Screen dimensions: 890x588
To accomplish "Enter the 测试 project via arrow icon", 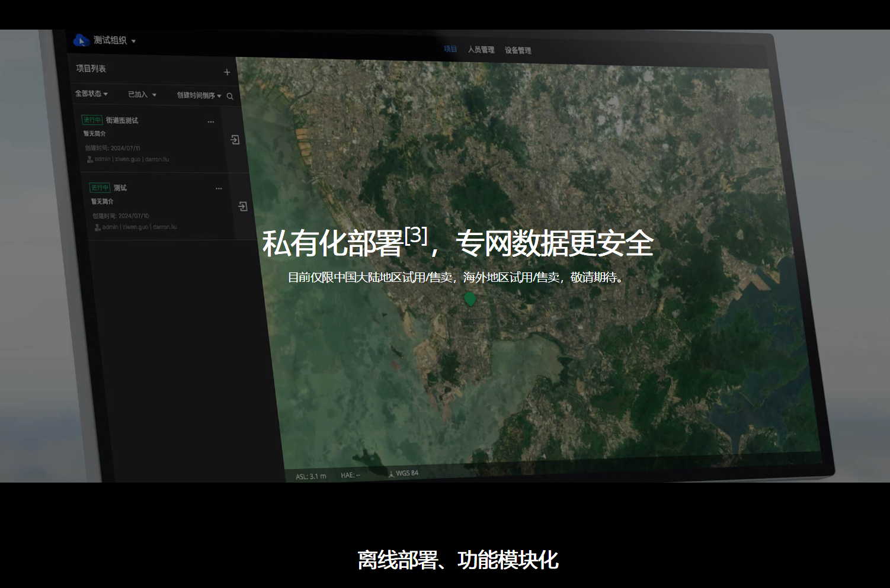I will (243, 206).
